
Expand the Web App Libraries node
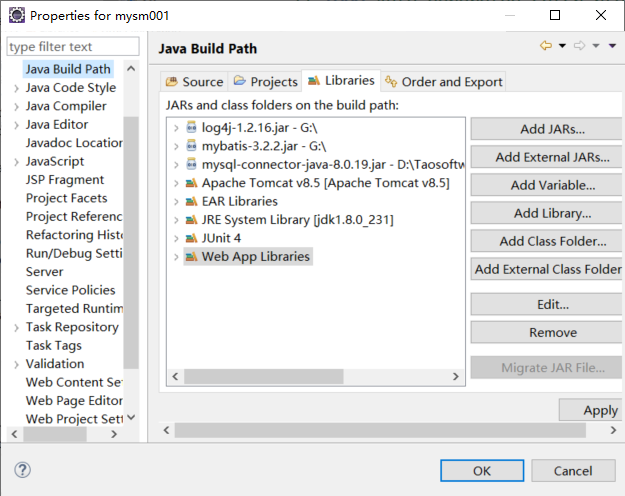[x=176, y=257]
